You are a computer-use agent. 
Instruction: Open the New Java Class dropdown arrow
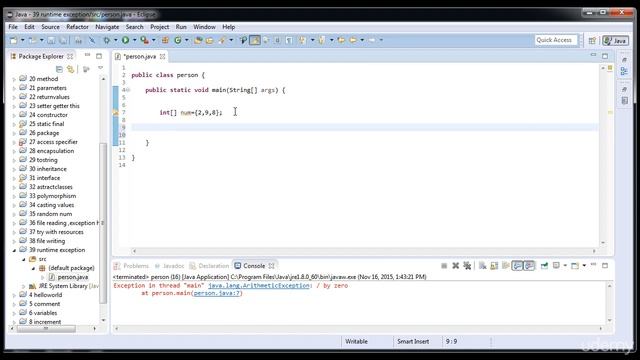[x=187, y=40]
